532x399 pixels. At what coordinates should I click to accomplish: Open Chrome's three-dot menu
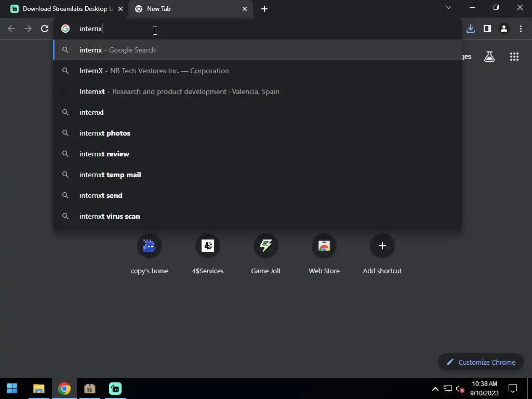click(x=521, y=29)
